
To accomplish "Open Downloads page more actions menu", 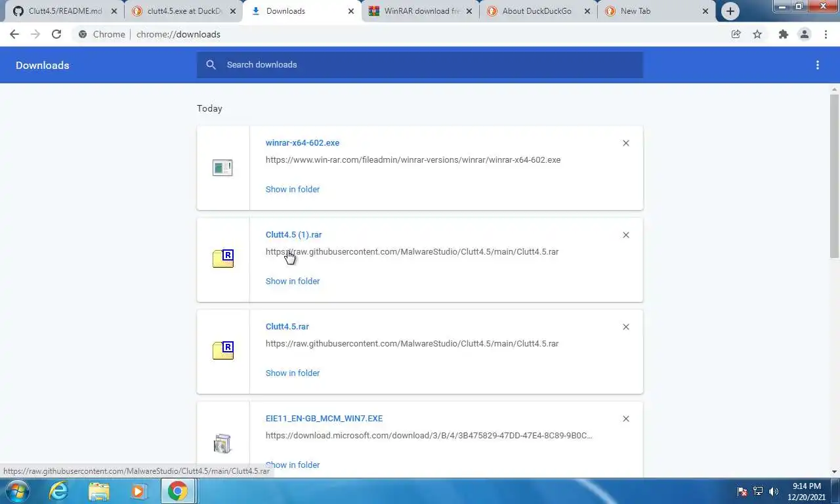I will coord(818,65).
